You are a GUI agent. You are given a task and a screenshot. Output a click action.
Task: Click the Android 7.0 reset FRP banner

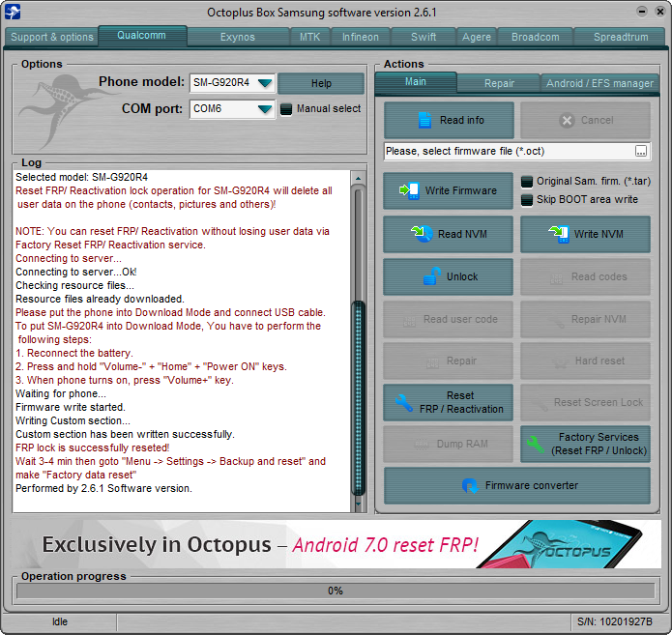(x=336, y=544)
